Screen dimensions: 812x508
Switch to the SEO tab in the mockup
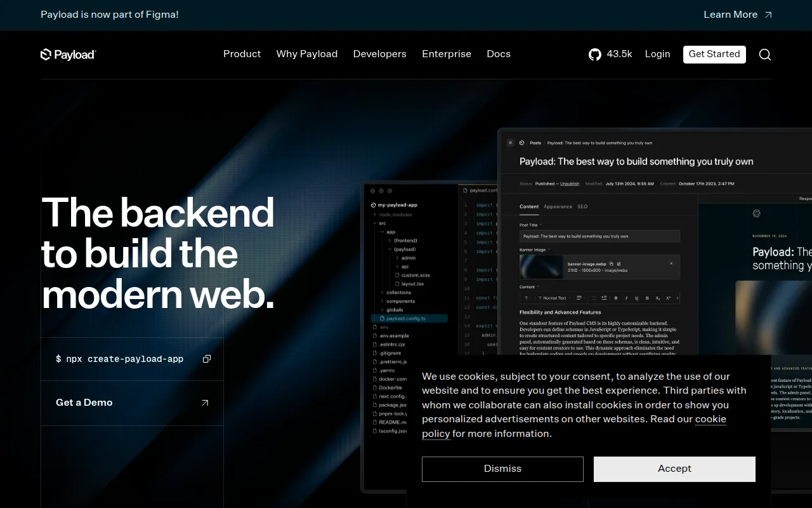point(582,206)
